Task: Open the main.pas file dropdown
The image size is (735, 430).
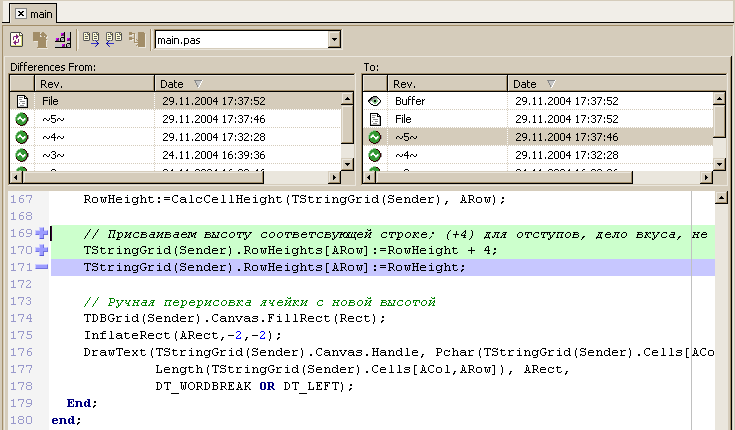Action: point(334,40)
